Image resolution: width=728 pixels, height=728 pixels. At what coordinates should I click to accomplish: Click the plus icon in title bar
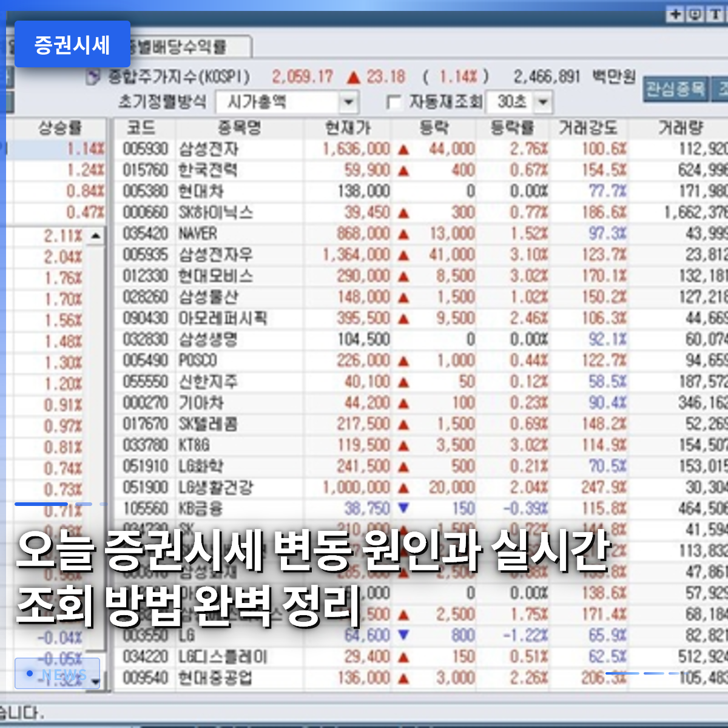click(675, 15)
